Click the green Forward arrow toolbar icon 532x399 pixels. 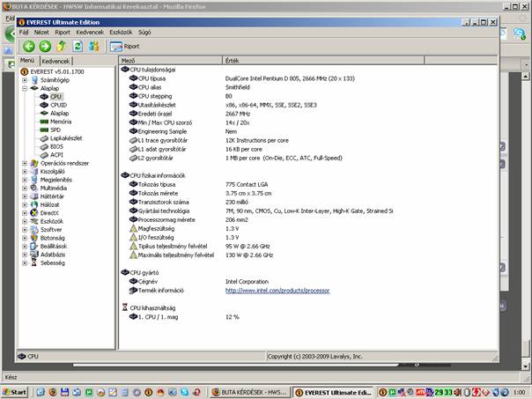(45, 46)
